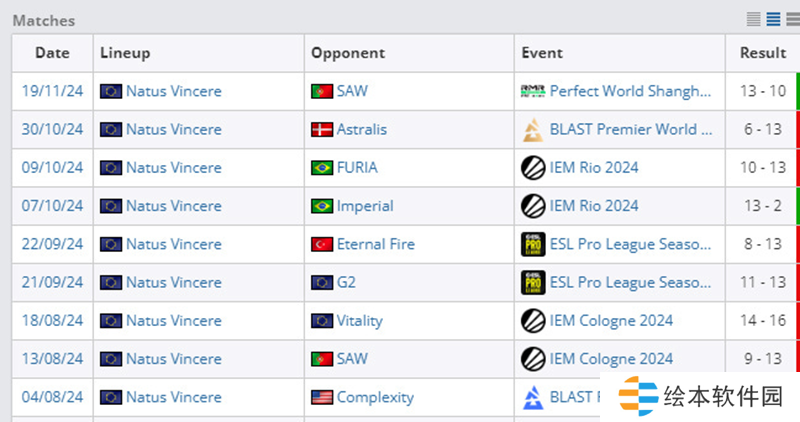Click the USA flag beside Complexity

[x=322, y=398]
